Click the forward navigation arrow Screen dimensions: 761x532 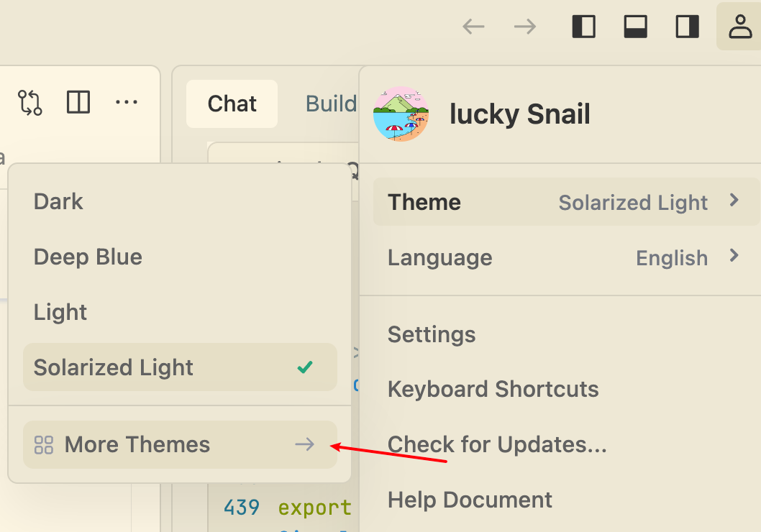525,27
